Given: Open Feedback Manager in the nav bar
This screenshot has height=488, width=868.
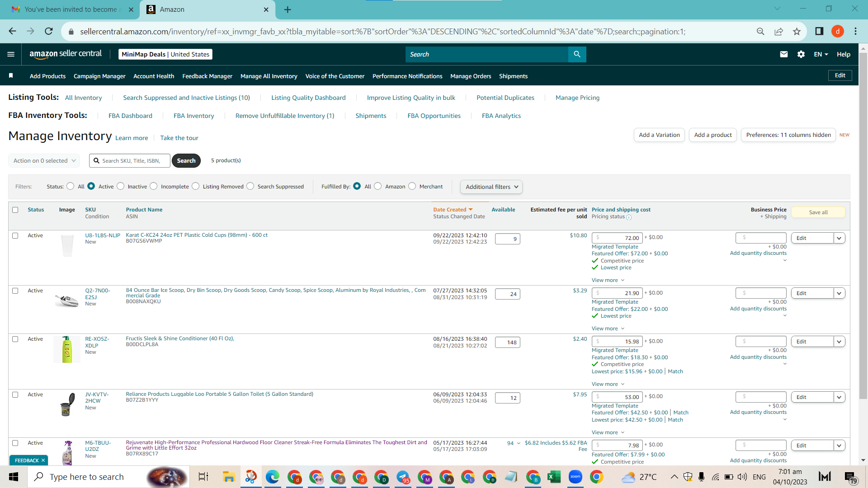Looking at the screenshot, I should (207, 76).
